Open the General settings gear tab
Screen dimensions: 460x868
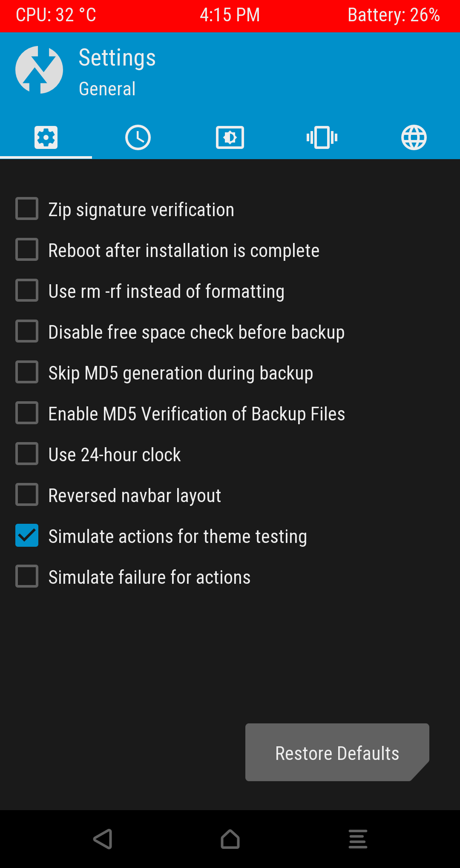click(46, 137)
